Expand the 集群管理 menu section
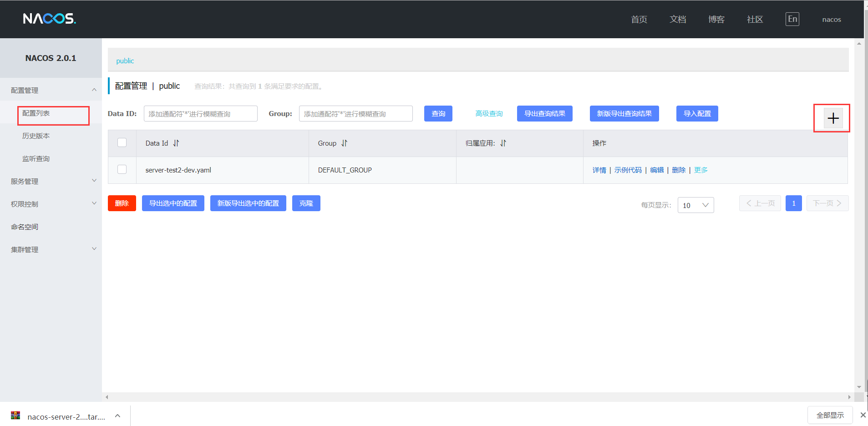The width and height of the screenshot is (868, 426). pos(94,249)
